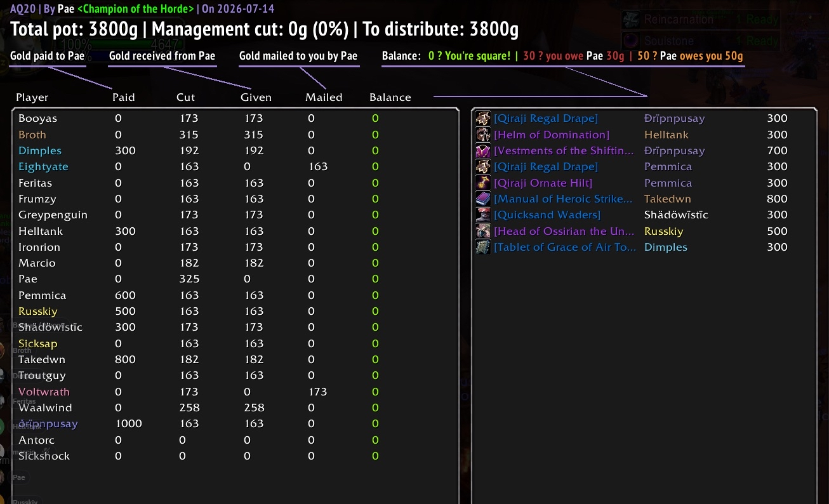829x504 pixels.
Task: Click the Balance column header
Action: click(390, 97)
